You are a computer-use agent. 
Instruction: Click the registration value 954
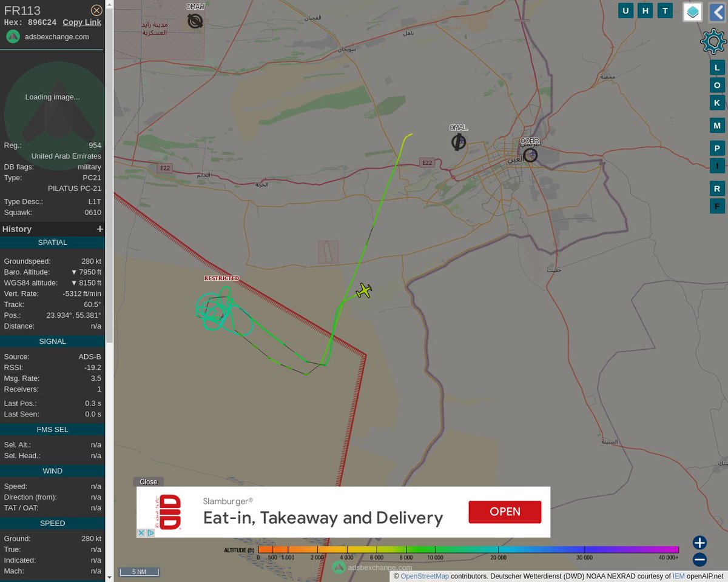pyautogui.click(x=95, y=145)
